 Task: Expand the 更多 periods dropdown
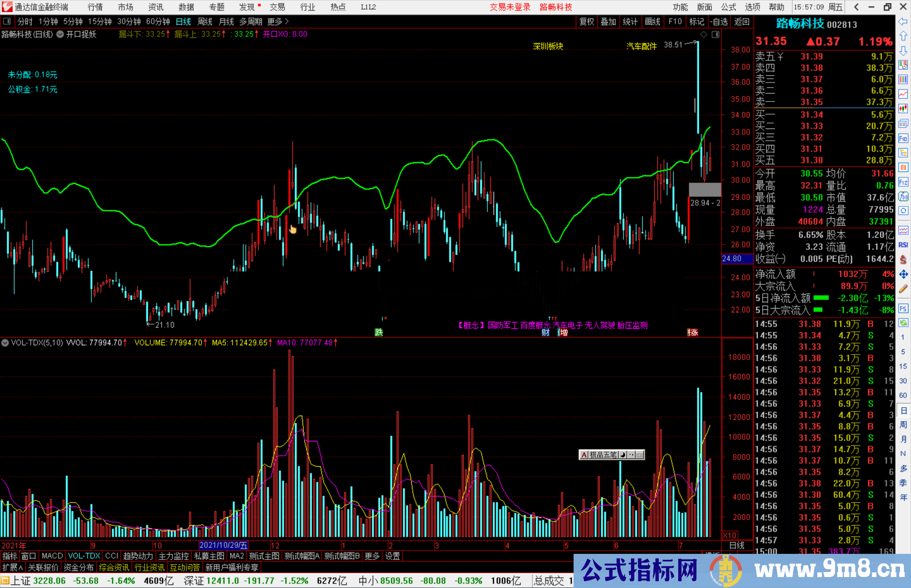(278, 21)
